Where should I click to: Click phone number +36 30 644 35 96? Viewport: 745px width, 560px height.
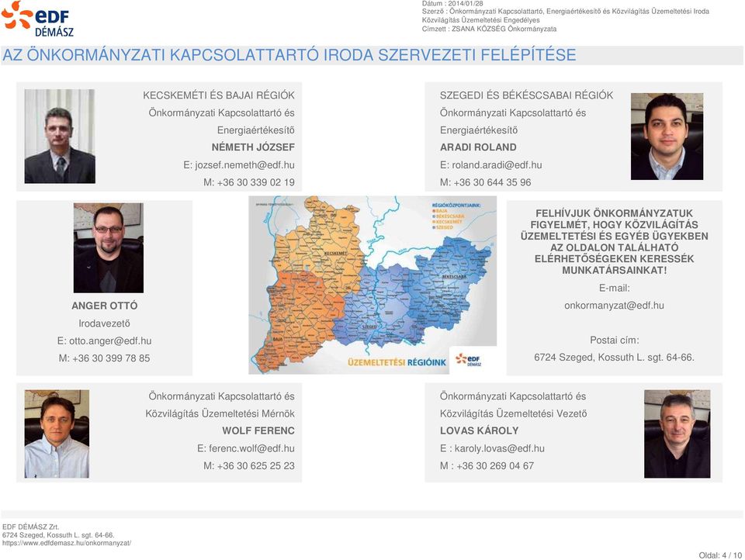click(492, 182)
